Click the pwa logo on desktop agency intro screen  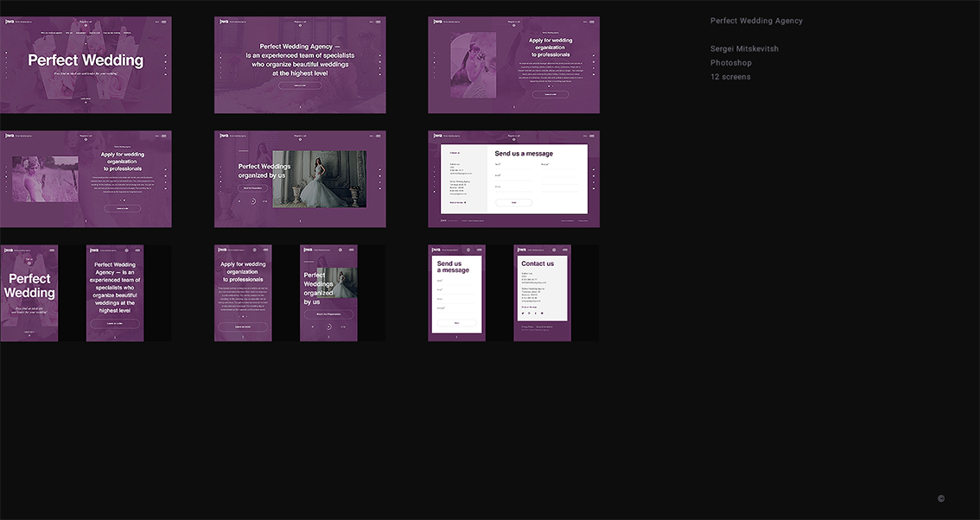tap(224, 22)
